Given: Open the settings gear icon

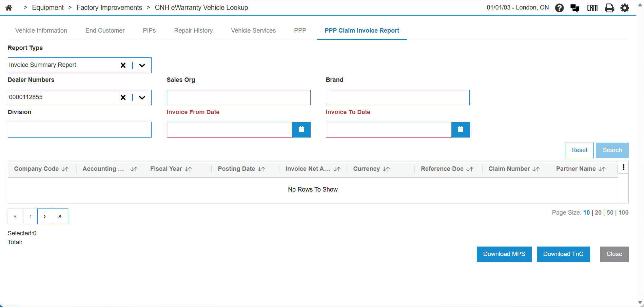Looking at the screenshot, I should click(x=625, y=8).
